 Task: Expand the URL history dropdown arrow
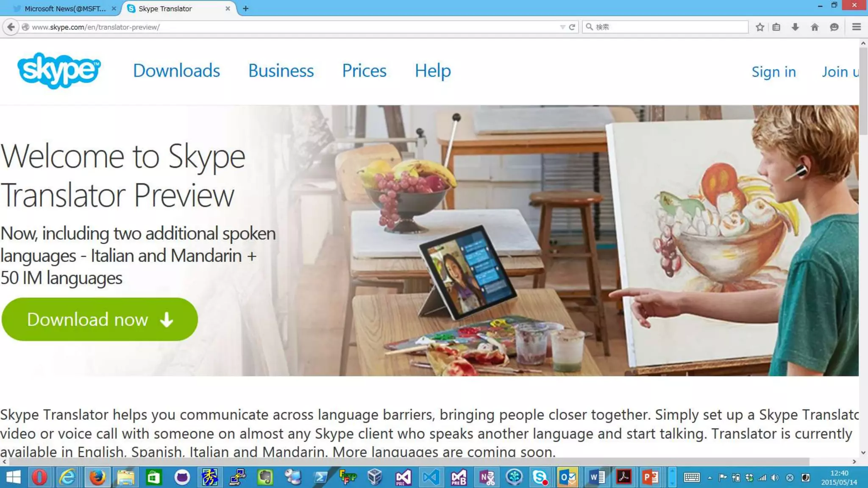pyautogui.click(x=562, y=27)
